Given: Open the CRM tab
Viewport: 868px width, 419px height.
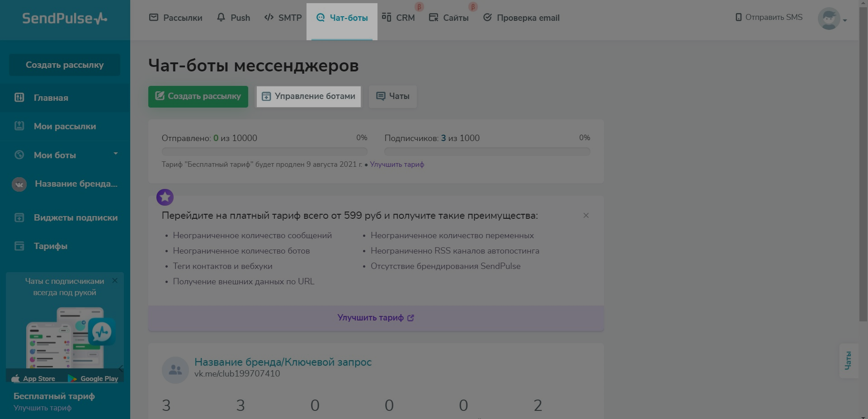Looking at the screenshot, I should point(398,18).
